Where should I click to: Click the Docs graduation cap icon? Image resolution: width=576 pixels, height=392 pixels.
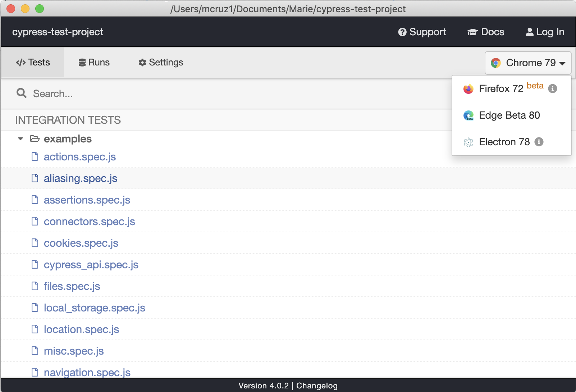pyautogui.click(x=472, y=32)
